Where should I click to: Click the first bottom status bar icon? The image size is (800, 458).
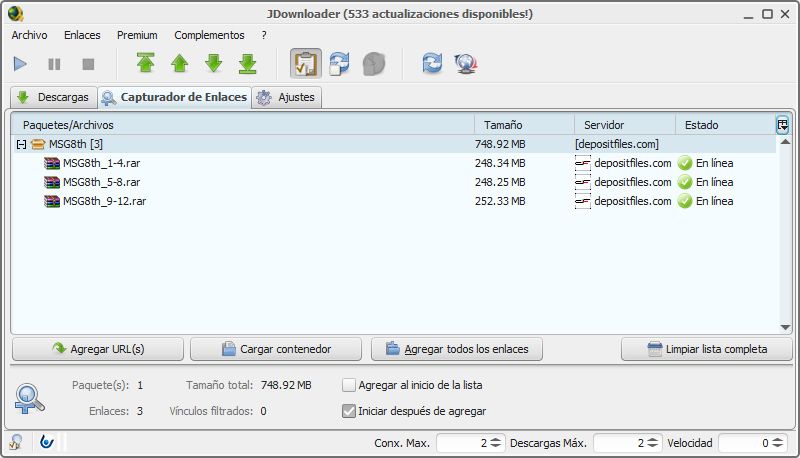coord(16,442)
